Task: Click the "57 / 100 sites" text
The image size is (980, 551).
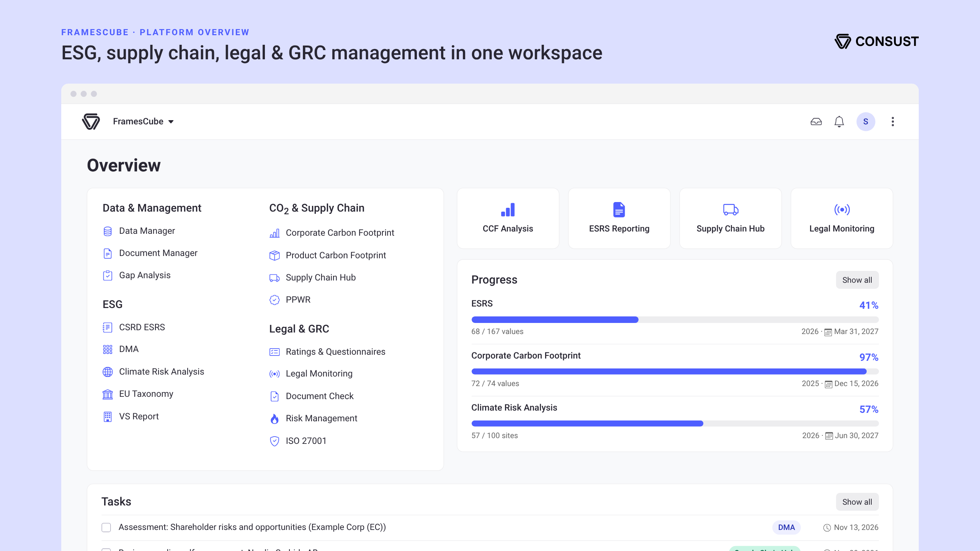Action: pos(495,436)
